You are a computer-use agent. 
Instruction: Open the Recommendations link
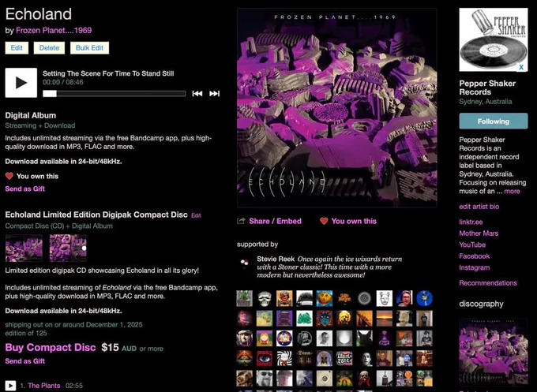[488, 283]
